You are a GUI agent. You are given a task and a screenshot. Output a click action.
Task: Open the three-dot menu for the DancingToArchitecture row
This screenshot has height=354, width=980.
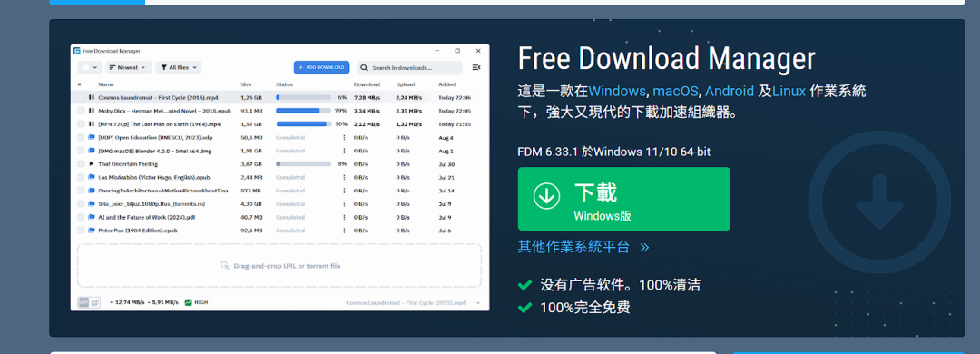(344, 190)
